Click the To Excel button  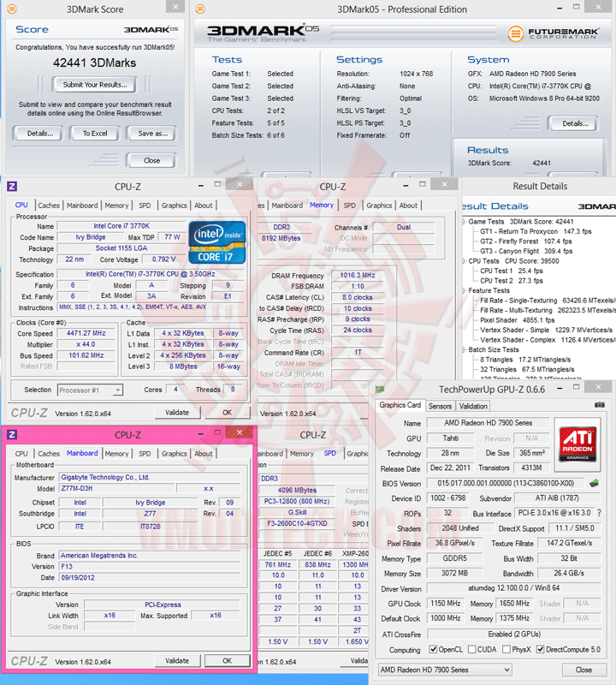pos(95,134)
